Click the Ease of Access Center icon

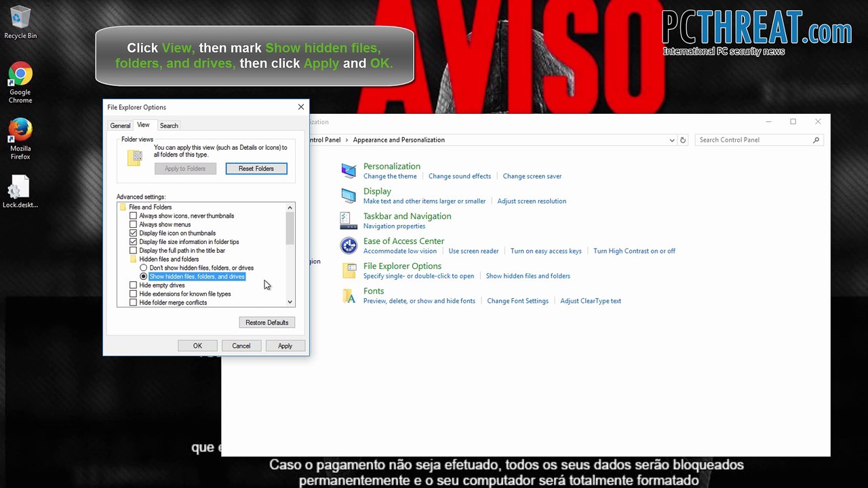(x=349, y=245)
